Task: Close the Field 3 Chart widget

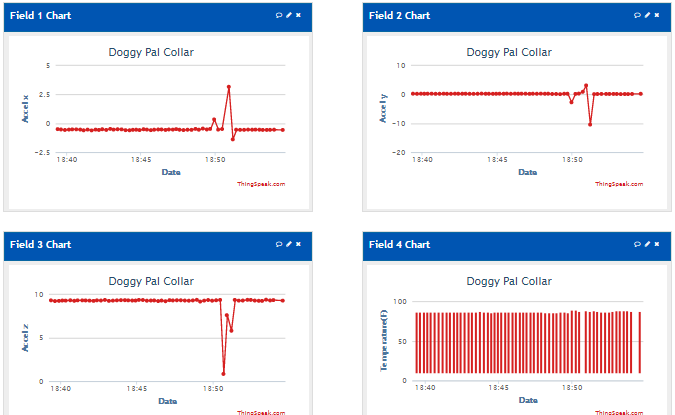Action: pyautogui.click(x=298, y=244)
